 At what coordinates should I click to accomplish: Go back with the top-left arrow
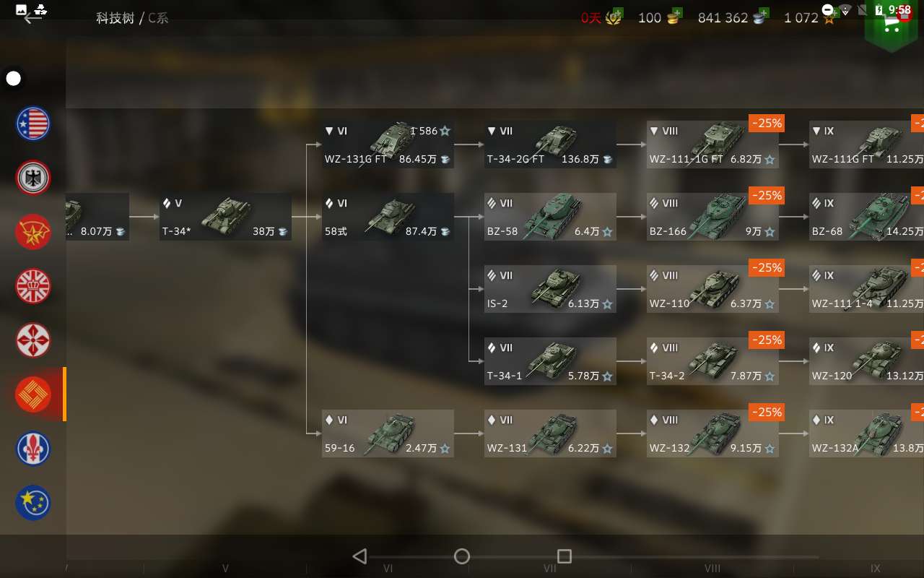[x=32, y=17]
